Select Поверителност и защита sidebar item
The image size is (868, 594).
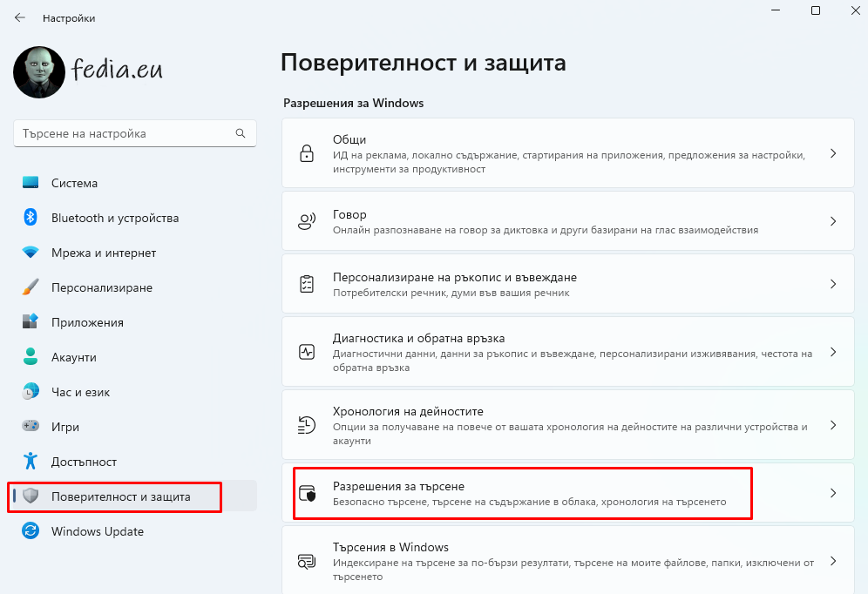134,496
